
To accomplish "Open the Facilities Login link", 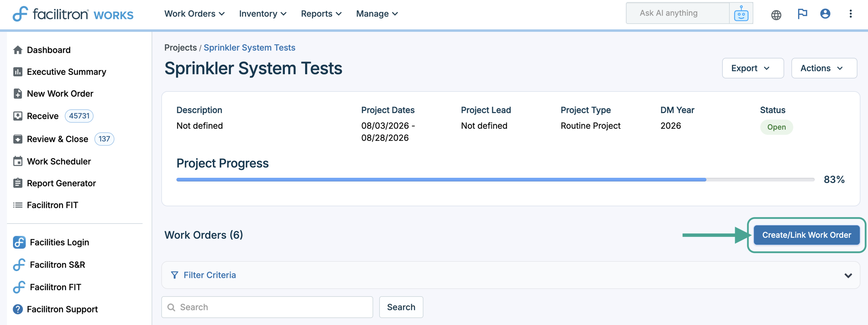I will [x=59, y=242].
